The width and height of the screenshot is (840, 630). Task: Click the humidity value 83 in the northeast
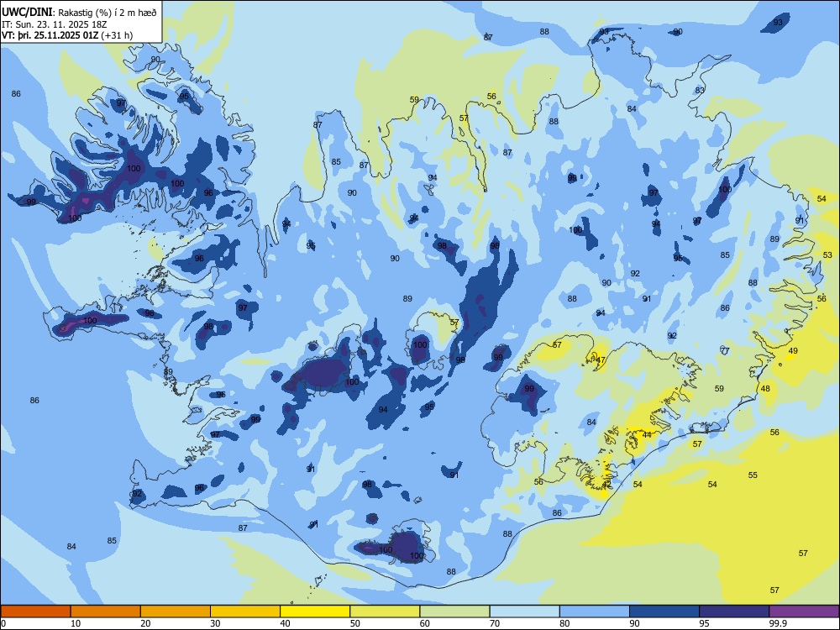click(700, 91)
